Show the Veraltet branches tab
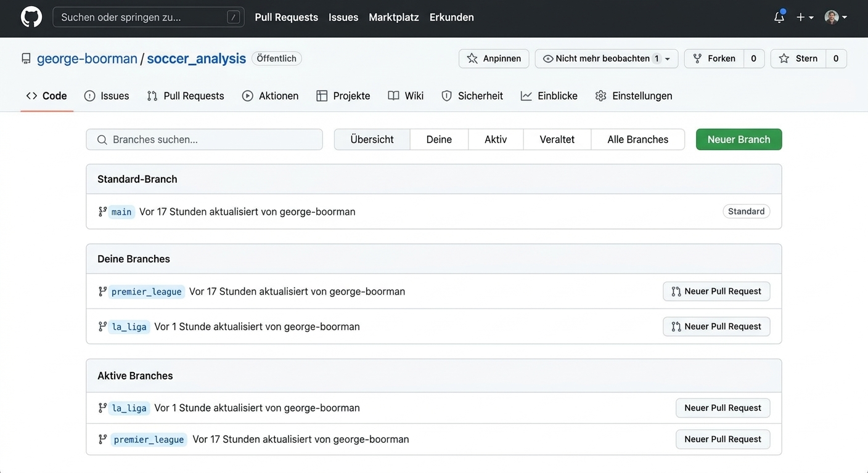868x473 pixels. 557,139
